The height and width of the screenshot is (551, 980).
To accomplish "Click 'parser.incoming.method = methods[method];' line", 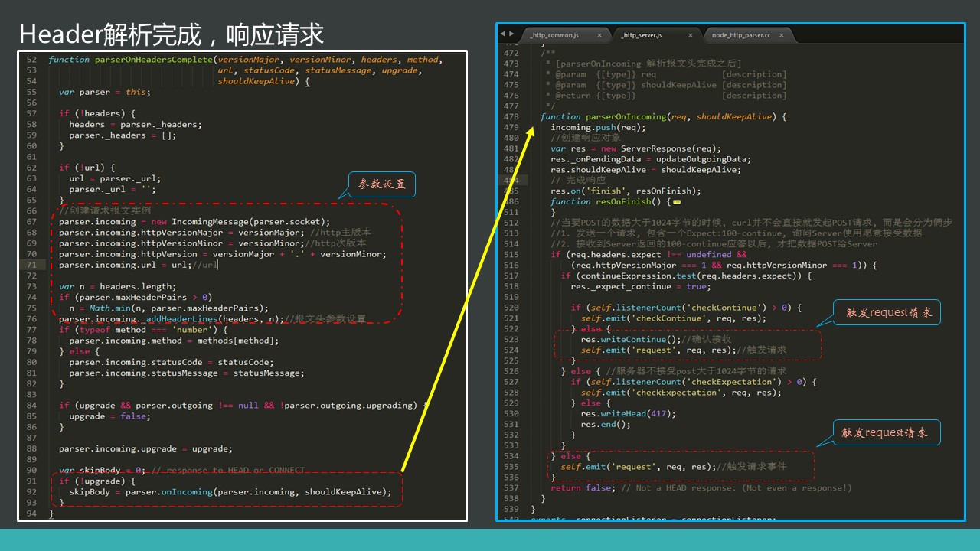I will [174, 341].
